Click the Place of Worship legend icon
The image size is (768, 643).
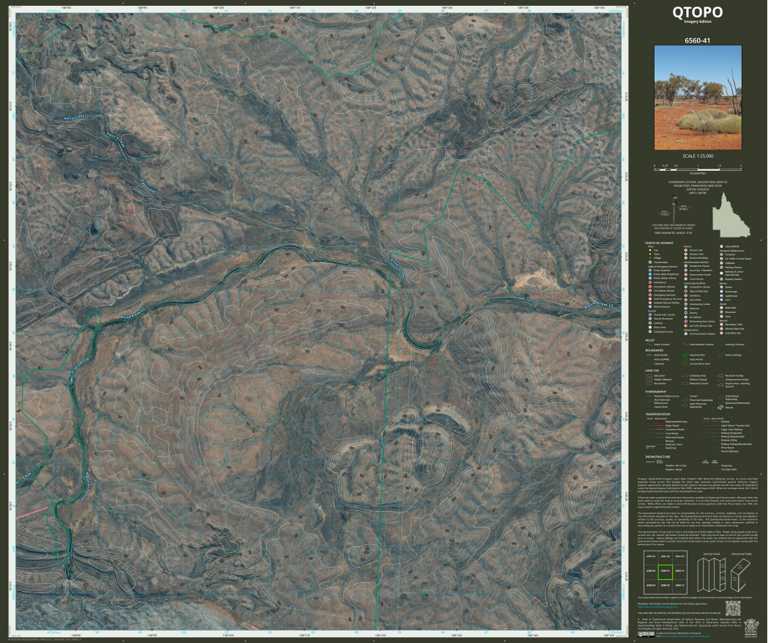[x=686, y=291]
